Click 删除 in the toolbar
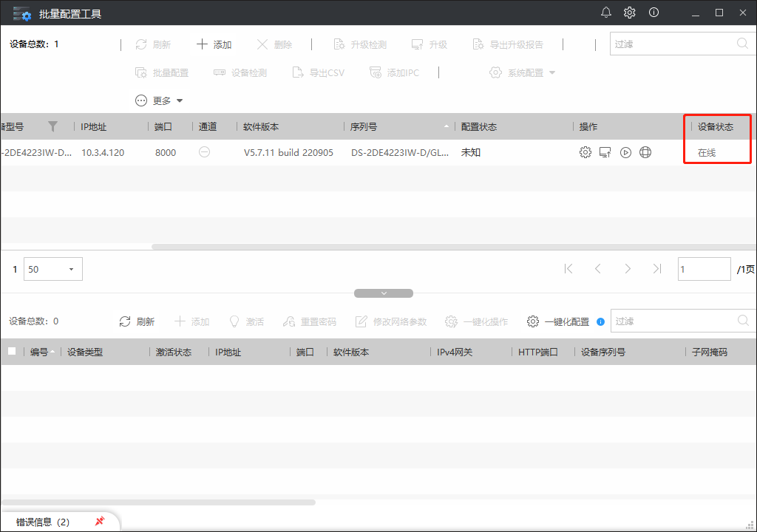The image size is (757, 532). click(274, 44)
